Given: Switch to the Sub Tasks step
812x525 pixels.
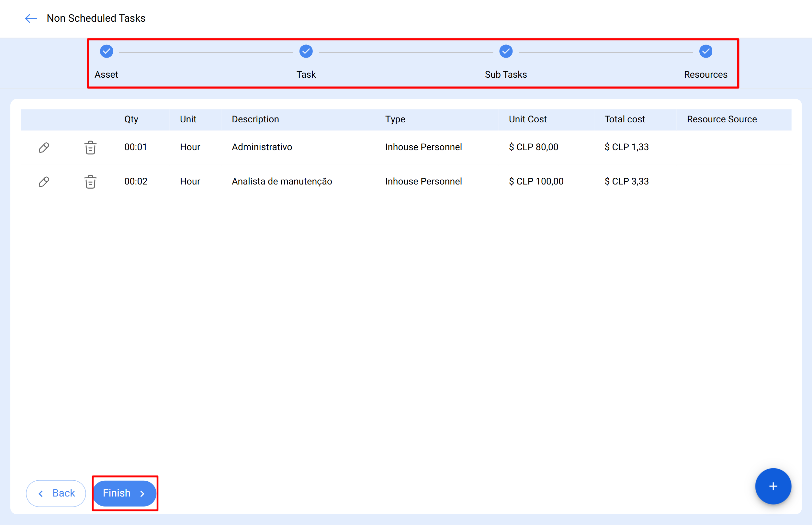Looking at the screenshot, I should point(505,74).
